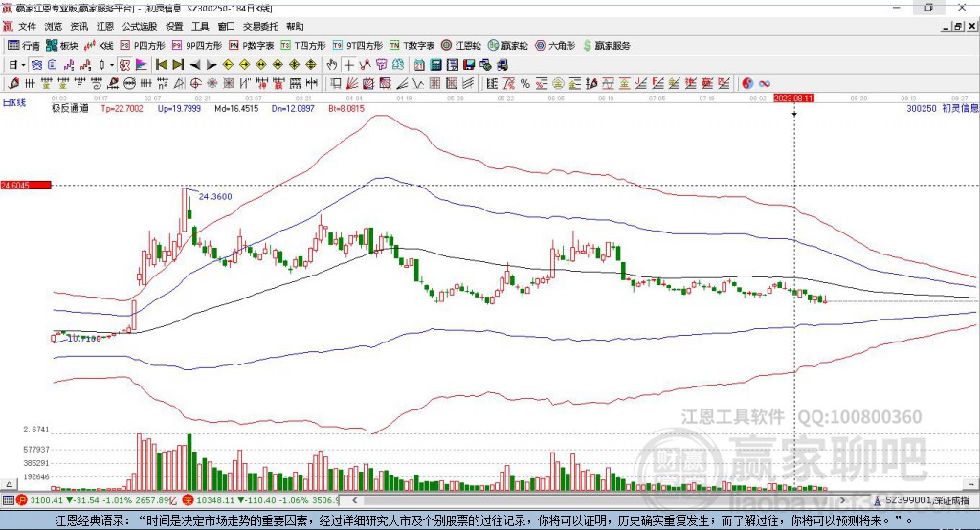Open the 帮助 menu
The image size is (980, 530).
(x=295, y=26)
